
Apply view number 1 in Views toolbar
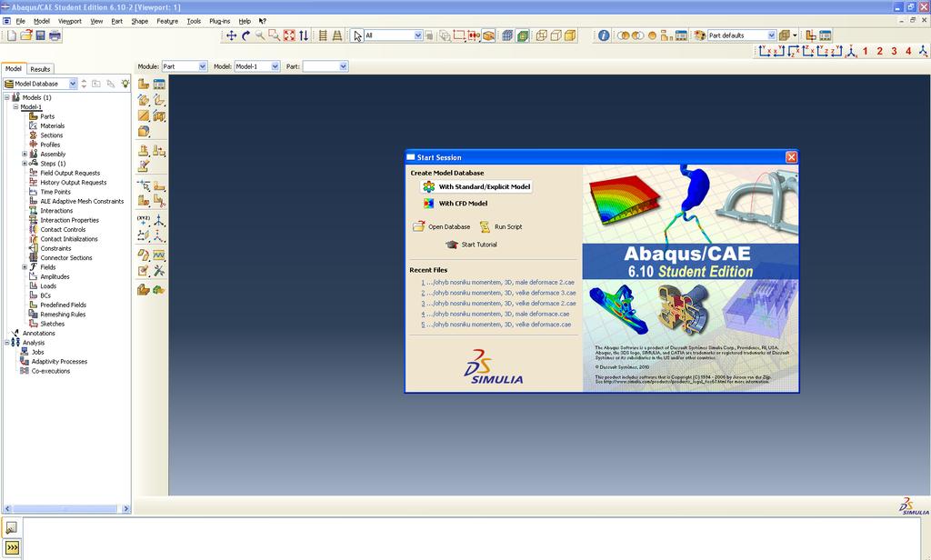pos(866,51)
